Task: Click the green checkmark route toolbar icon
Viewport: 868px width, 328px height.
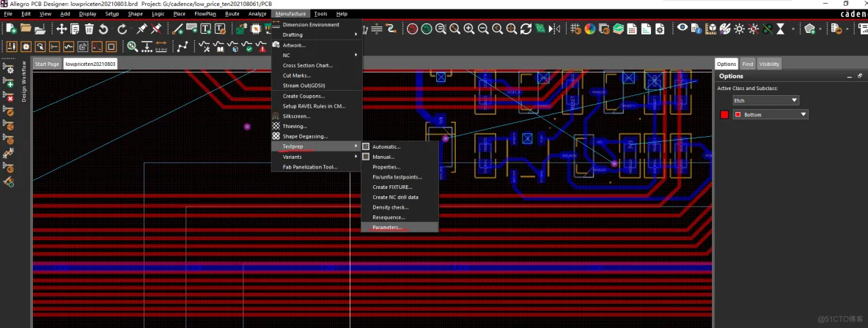Action: coord(249,47)
